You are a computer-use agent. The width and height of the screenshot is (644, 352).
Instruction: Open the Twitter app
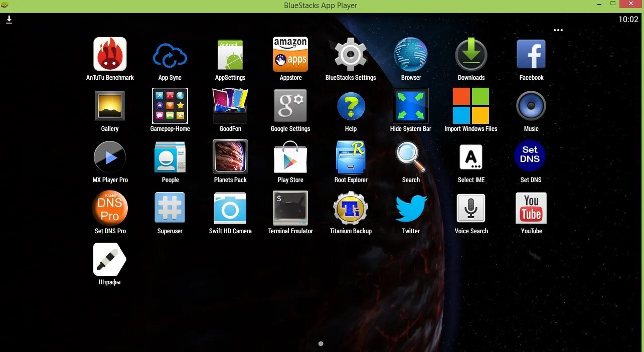point(411,209)
